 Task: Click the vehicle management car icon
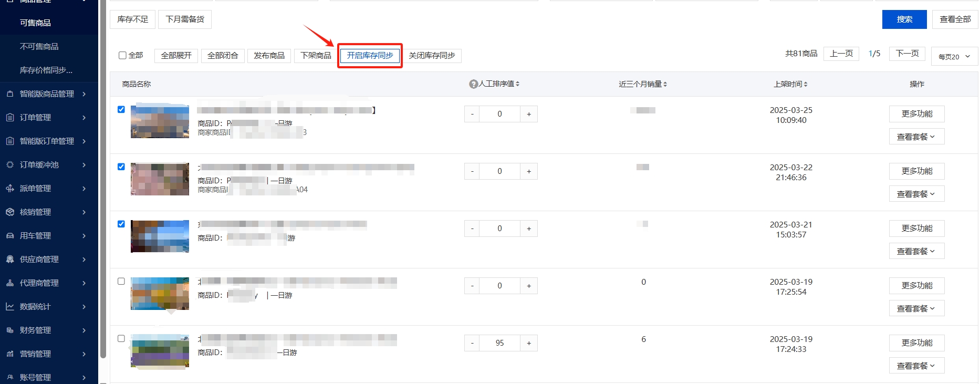tap(10, 236)
